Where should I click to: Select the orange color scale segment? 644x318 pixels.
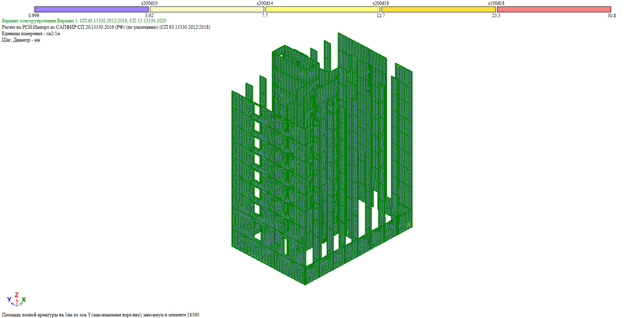tap(438, 9)
